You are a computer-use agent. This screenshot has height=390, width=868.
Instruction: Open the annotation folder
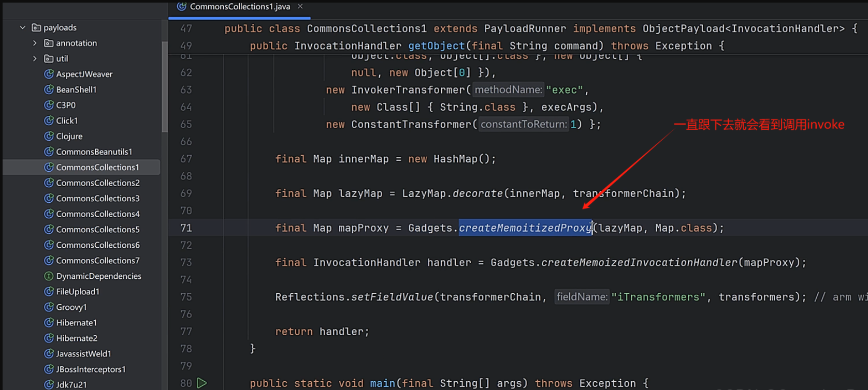click(x=77, y=43)
